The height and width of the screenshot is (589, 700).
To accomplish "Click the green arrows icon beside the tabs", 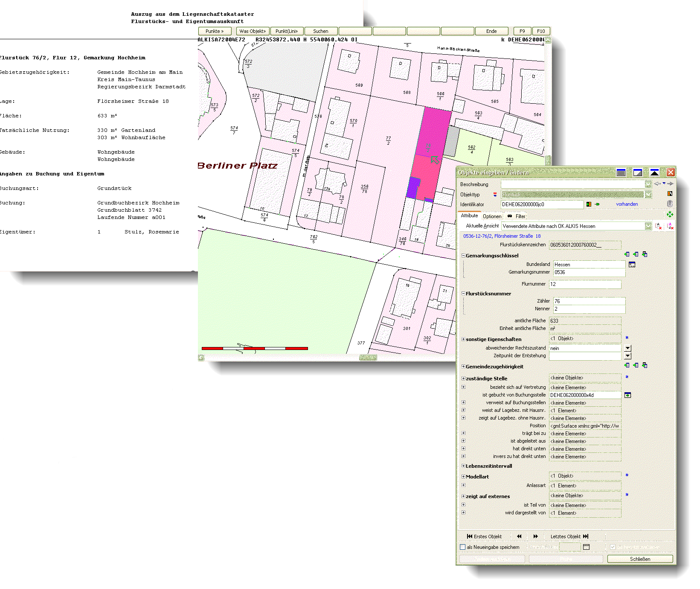I will coord(670,214).
